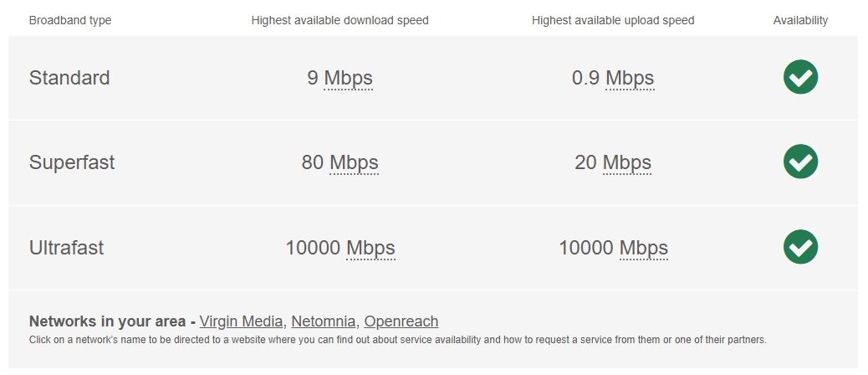Click Mbps abbreviation in Standard upload speed

[630, 79]
